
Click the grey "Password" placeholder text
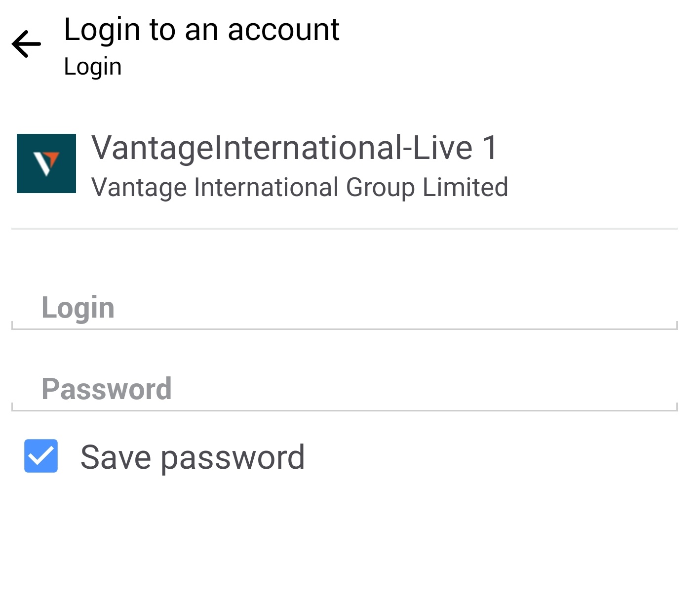(107, 389)
